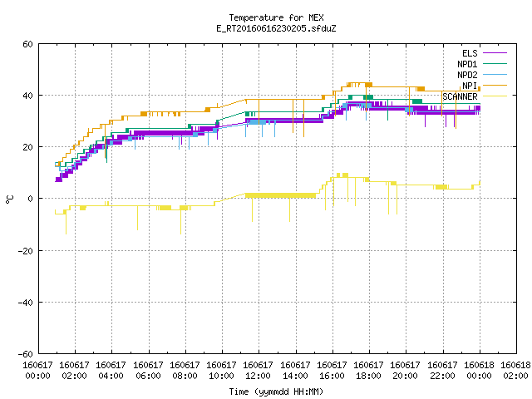
Task: Click the NPD1 legend label
Action: coord(467,64)
